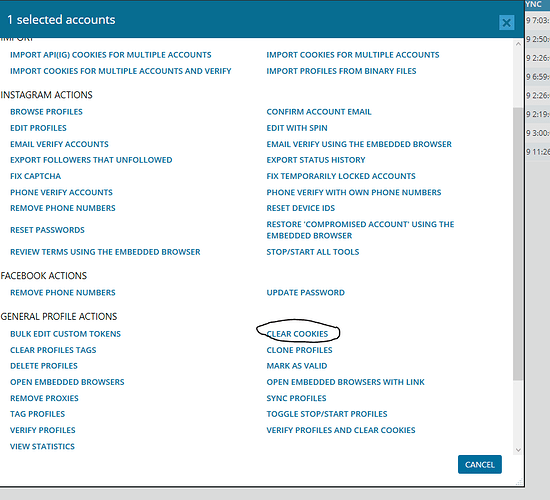Choose Tag Profiles
The width and height of the screenshot is (550, 500).
tap(38, 414)
